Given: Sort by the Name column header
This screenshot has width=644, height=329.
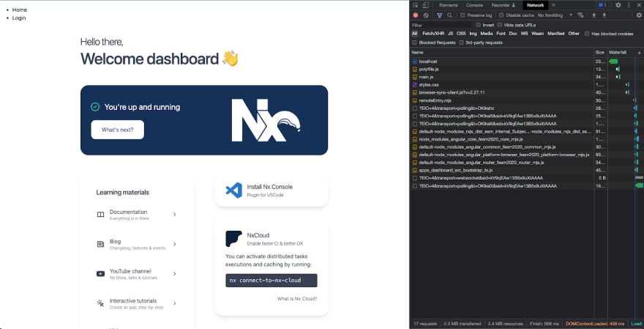Looking at the screenshot, I should pyautogui.click(x=502, y=53).
